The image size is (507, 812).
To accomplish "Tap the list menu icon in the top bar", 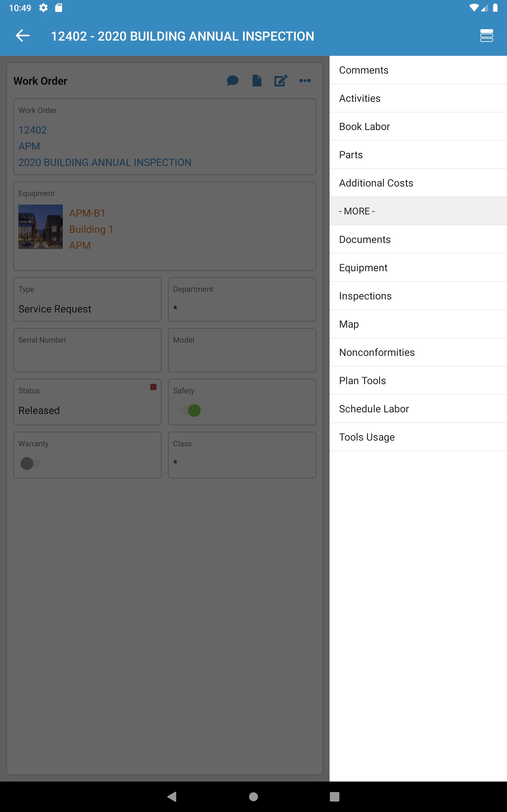I will pos(486,36).
